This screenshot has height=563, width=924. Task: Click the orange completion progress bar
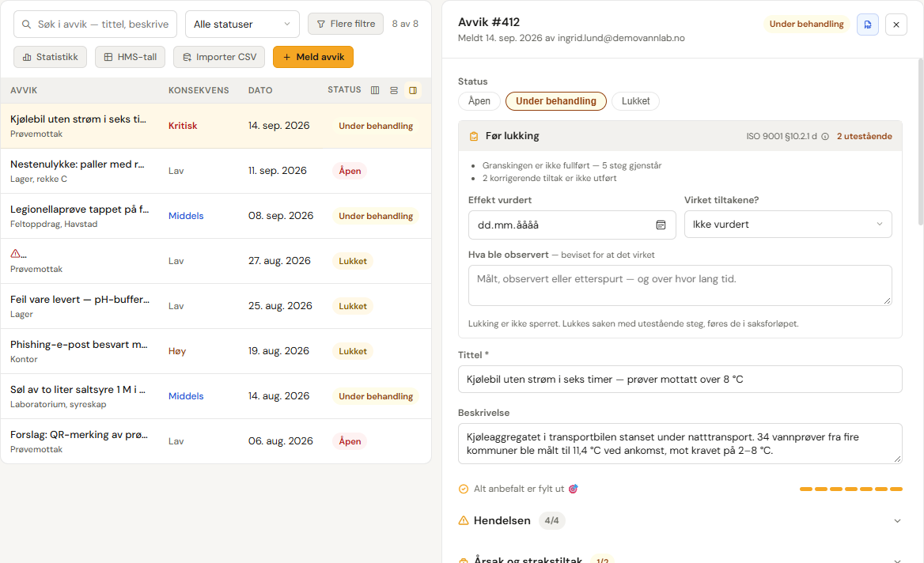coord(851,489)
